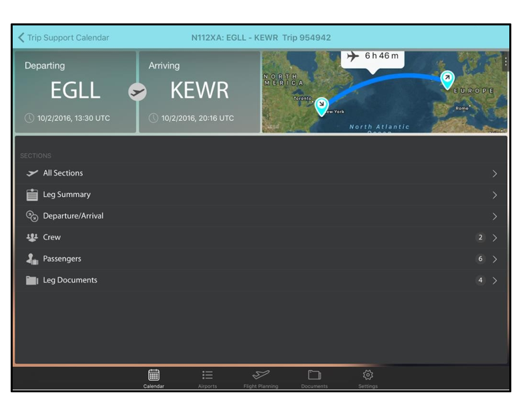Expand the Leg Summary chevron
Screen dimensions: 532x411
click(495, 195)
